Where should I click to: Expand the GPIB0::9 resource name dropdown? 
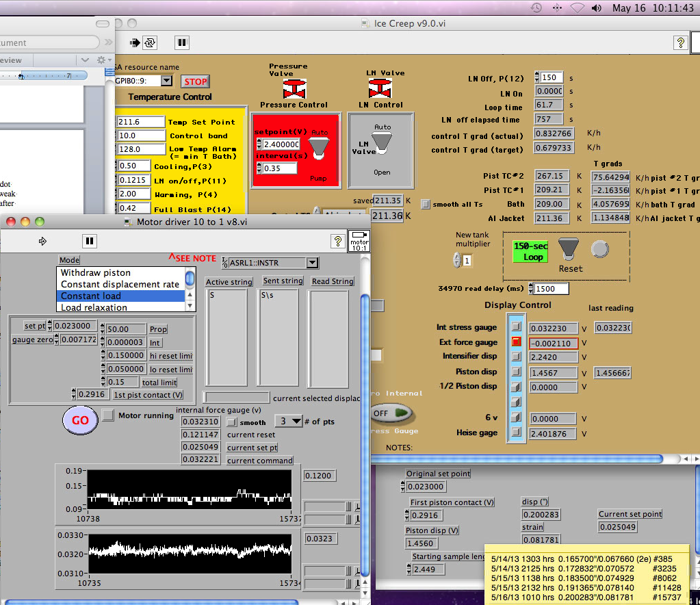pos(166,81)
